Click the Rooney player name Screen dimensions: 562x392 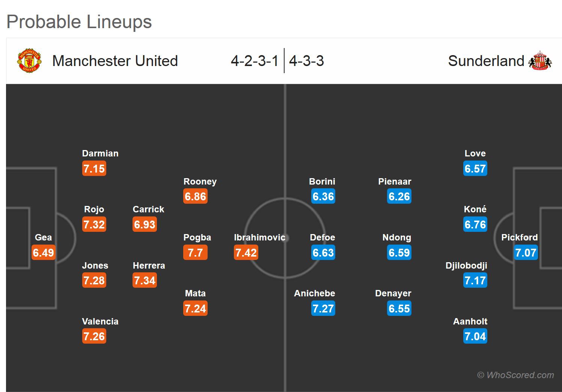(x=200, y=182)
